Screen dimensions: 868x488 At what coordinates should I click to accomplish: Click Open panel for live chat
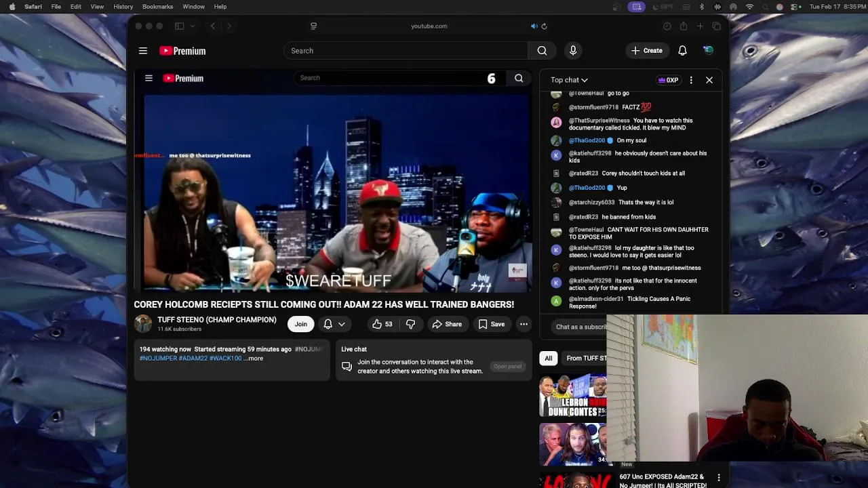[x=507, y=367]
